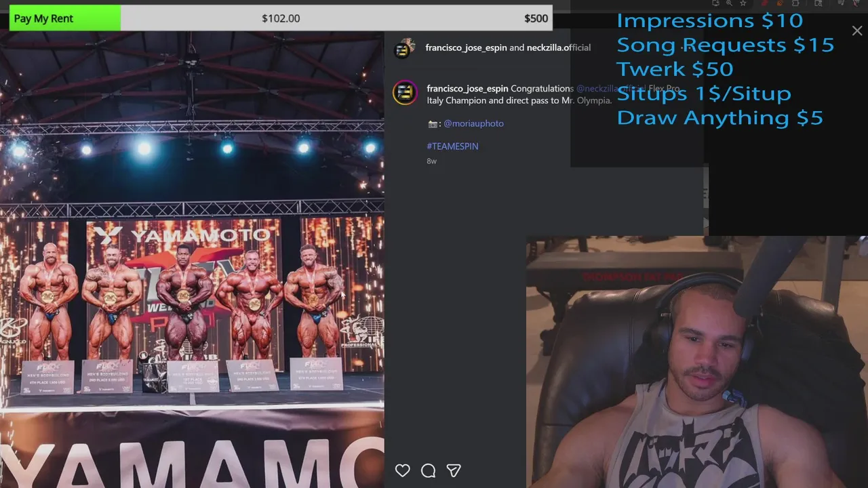The width and height of the screenshot is (868, 488).
Task: Click the $102.00 donation amount
Action: pos(281,18)
